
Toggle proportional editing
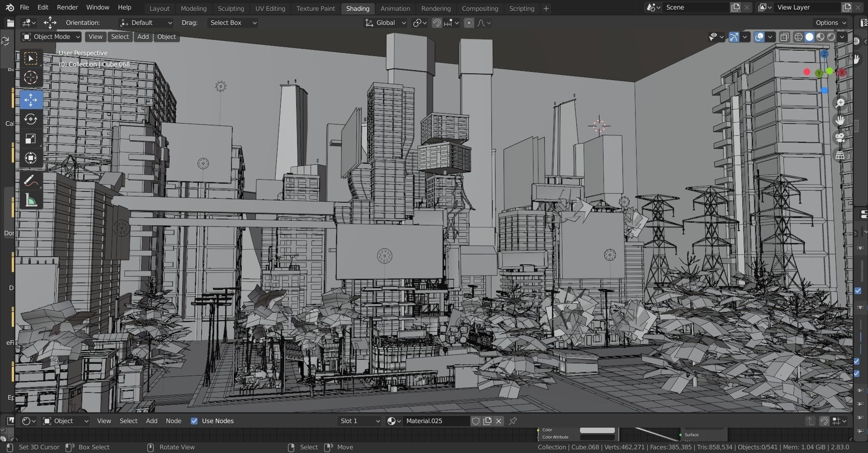pos(469,23)
